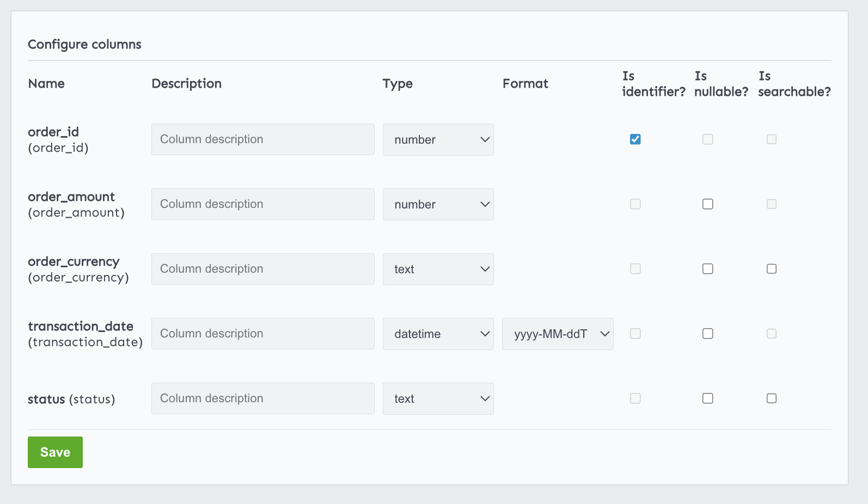The width and height of the screenshot is (868, 504).
Task: Open transaction_date datetime type dropdown
Action: point(438,334)
